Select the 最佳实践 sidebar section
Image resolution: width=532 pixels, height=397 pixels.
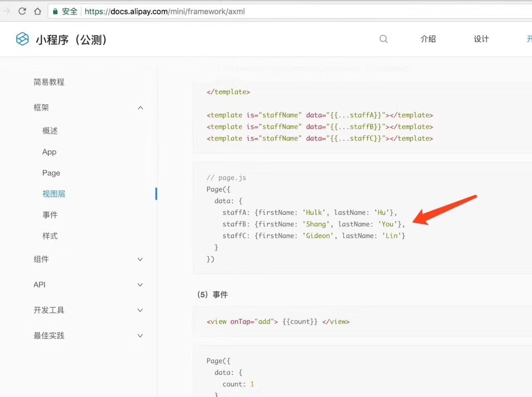pos(49,336)
